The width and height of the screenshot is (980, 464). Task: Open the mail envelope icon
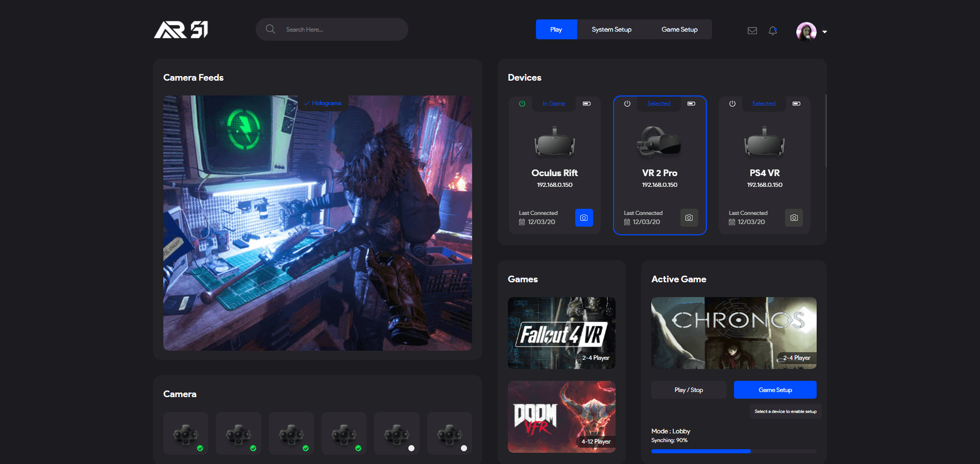coord(752,31)
